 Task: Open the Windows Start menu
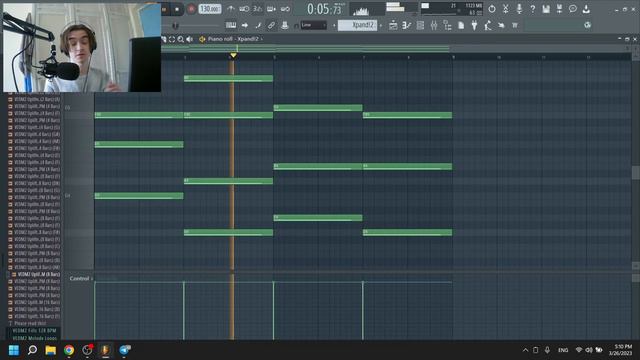coord(14,350)
